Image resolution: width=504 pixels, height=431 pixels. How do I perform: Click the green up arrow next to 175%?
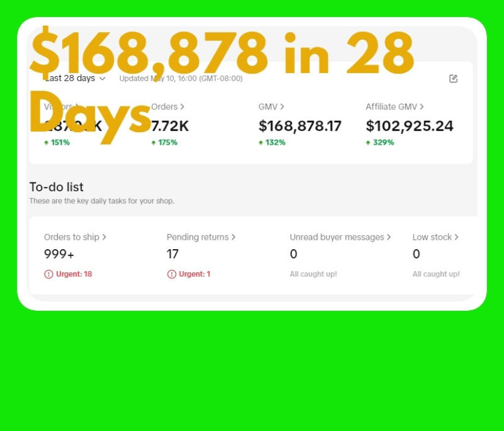click(x=154, y=143)
